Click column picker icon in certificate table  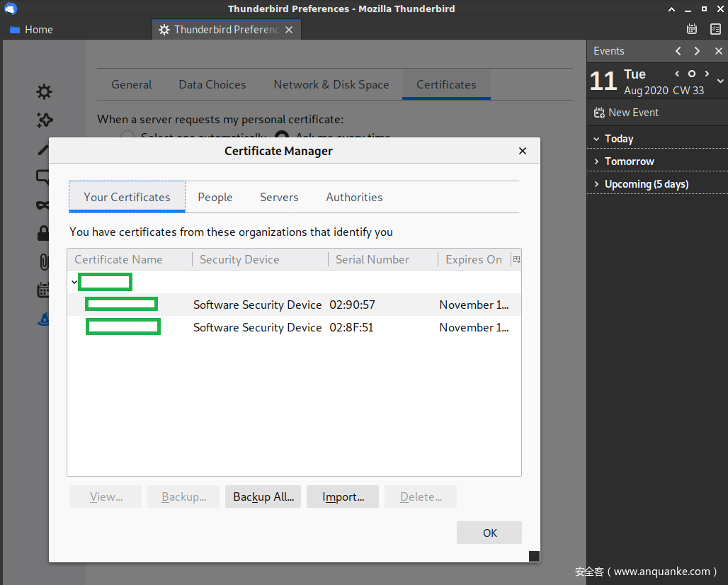516,259
